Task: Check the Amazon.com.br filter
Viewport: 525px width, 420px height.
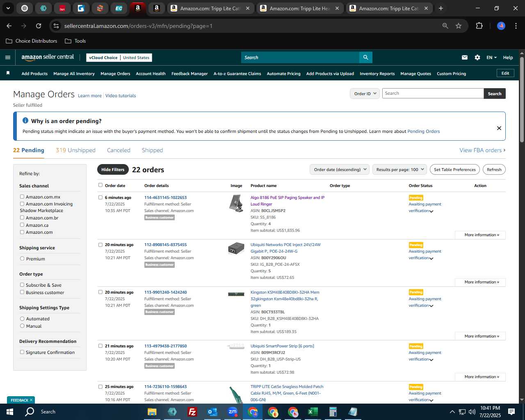Action: (x=22, y=217)
